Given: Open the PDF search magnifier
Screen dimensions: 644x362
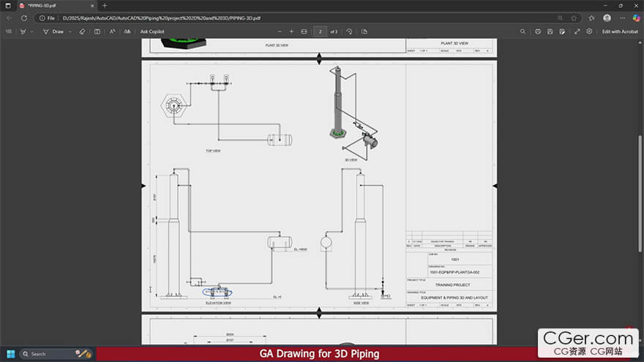Looking at the screenshot, I should pos(523,31).
